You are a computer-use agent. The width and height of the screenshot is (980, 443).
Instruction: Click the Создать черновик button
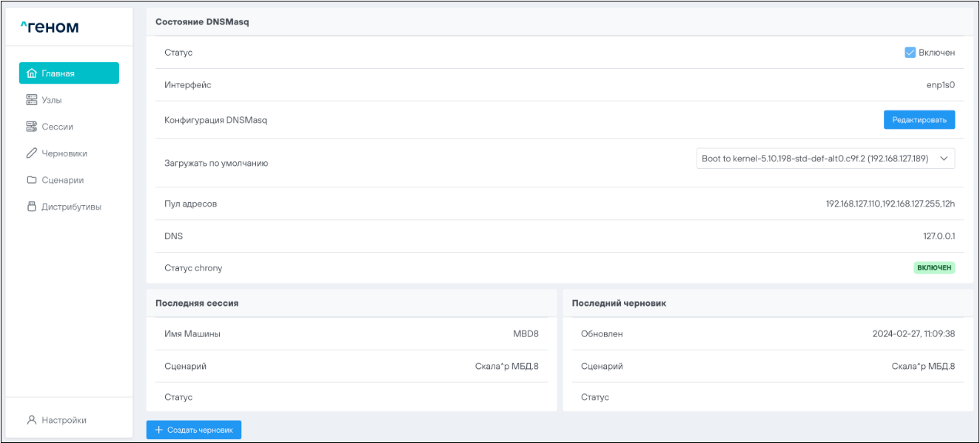point(194,430)
